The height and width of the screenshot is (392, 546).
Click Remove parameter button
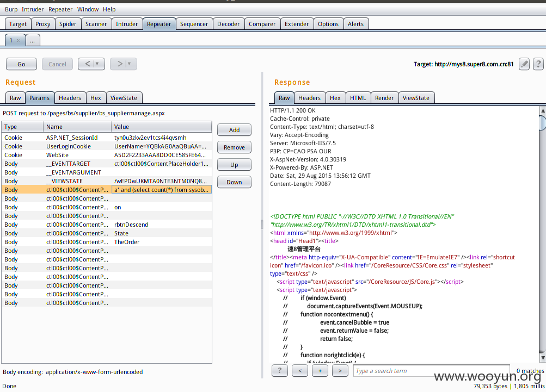pos(234,147)
